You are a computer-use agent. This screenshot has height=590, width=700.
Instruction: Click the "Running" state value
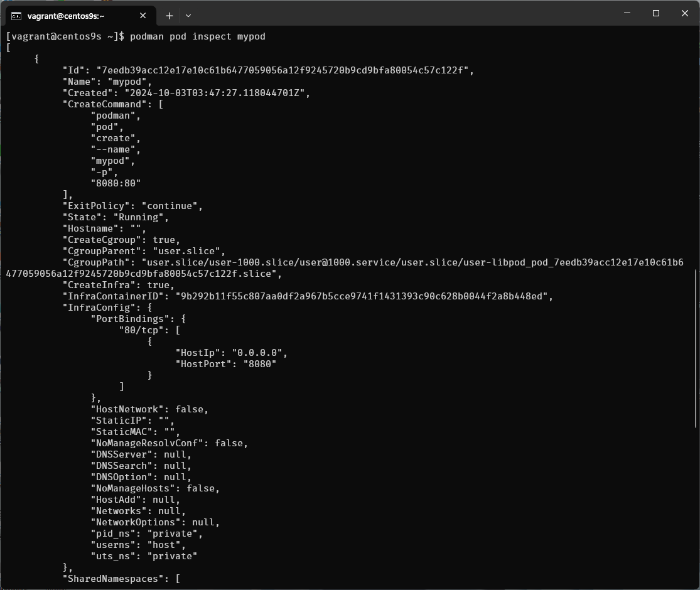pos(144,217)
